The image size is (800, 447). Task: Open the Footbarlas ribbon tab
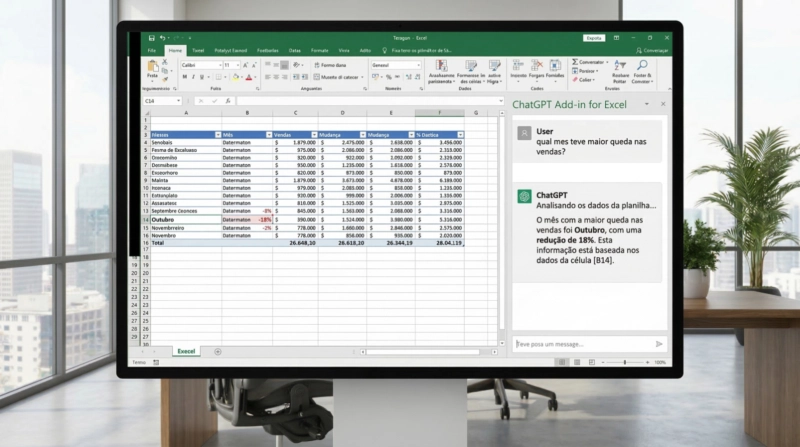pos(268,51)
